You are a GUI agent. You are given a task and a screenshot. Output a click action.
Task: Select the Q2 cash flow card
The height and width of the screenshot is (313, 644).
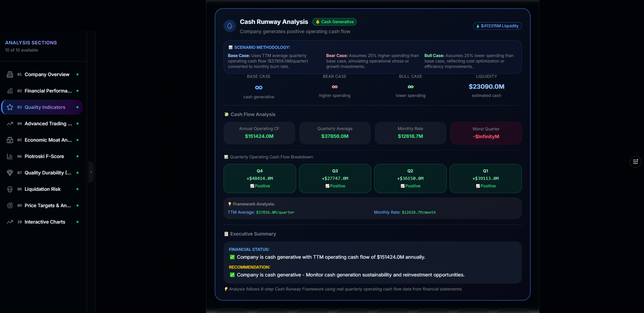pyautogui.click(x=410, y=179)
